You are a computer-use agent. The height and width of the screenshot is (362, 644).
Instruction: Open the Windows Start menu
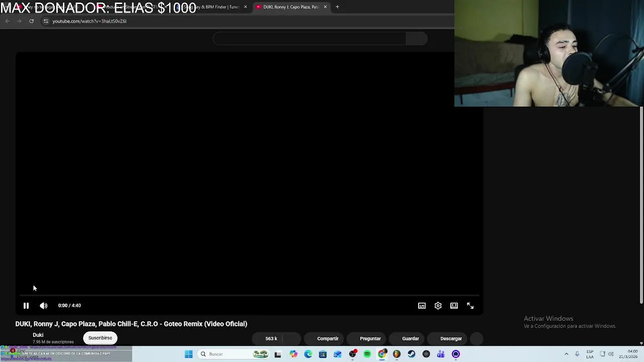point(189,354)
